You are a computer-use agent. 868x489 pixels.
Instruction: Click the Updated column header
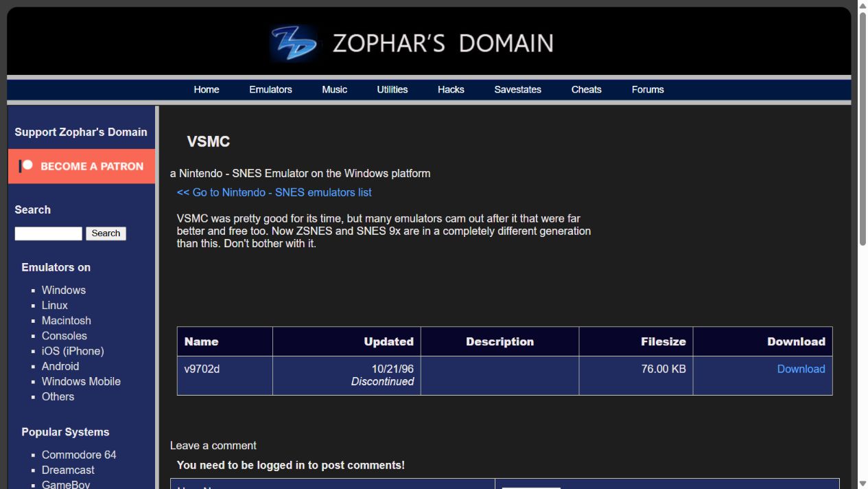[x=347, y=341]
